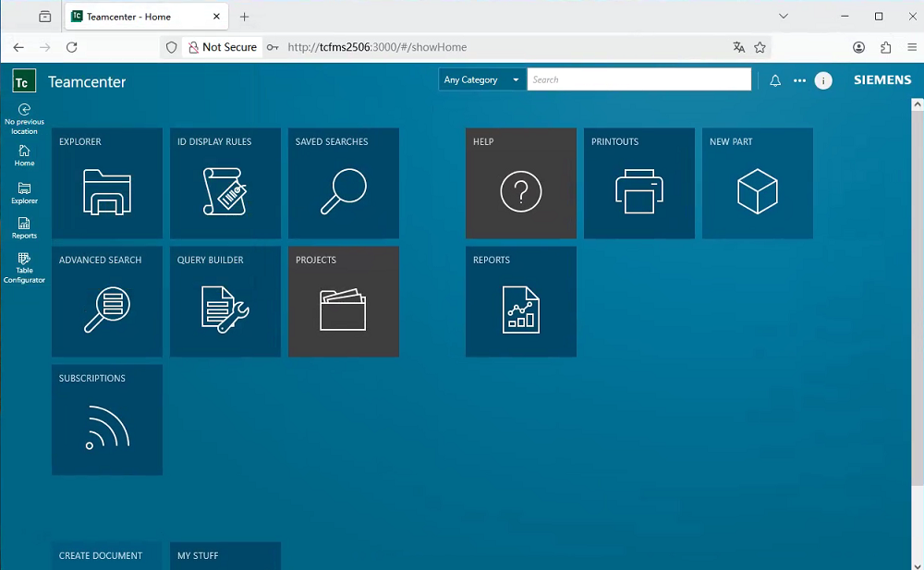Image resolution: width=924 pixels, height=570 pixels.
Task: Click the scrollbar down arrow
Action: 918,565
